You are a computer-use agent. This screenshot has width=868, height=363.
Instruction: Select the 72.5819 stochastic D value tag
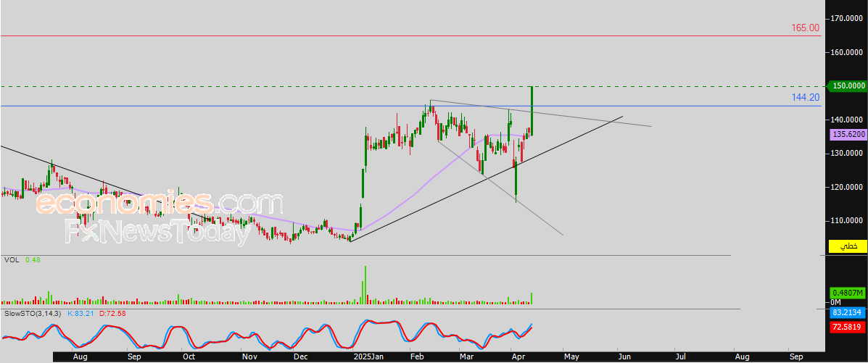pos(848,327)
